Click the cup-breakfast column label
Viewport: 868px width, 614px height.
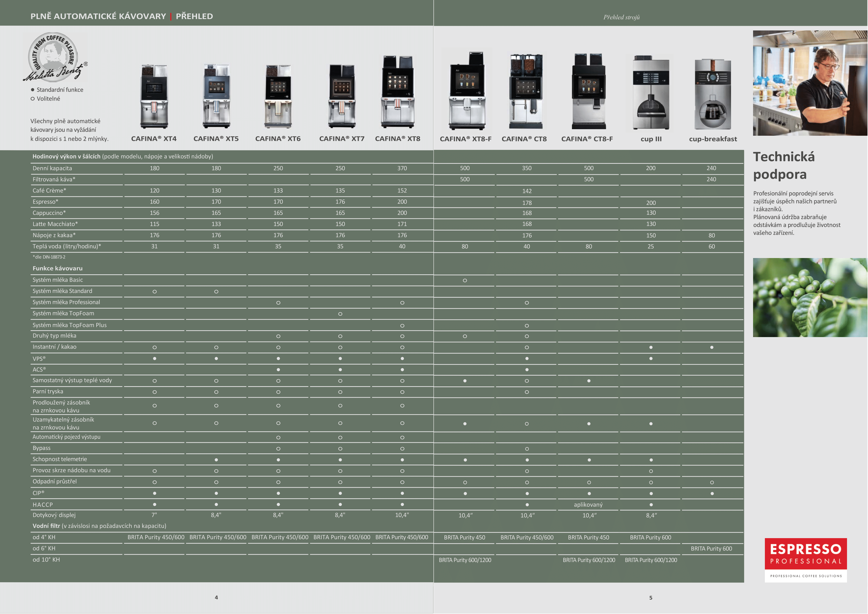(x=713, y=139)
